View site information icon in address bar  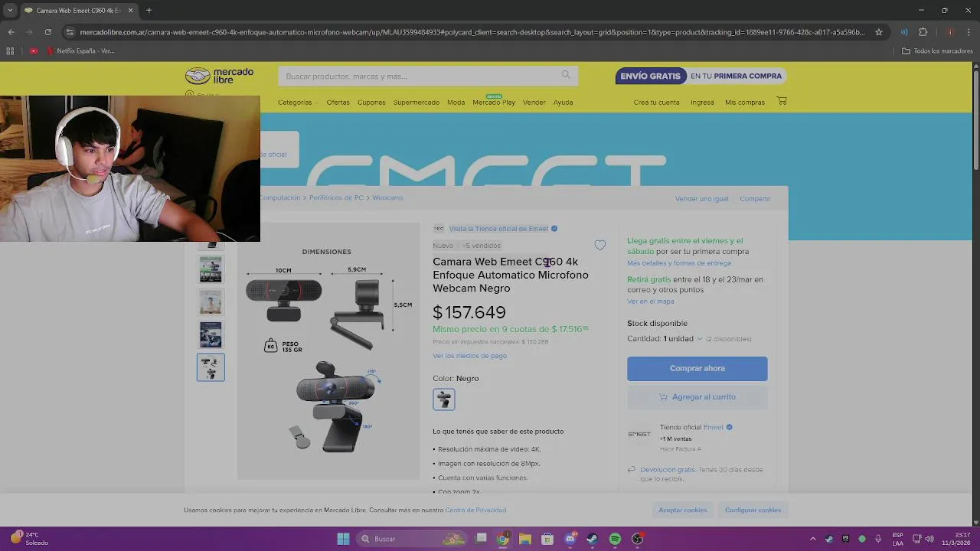click(x=70, y=32)
